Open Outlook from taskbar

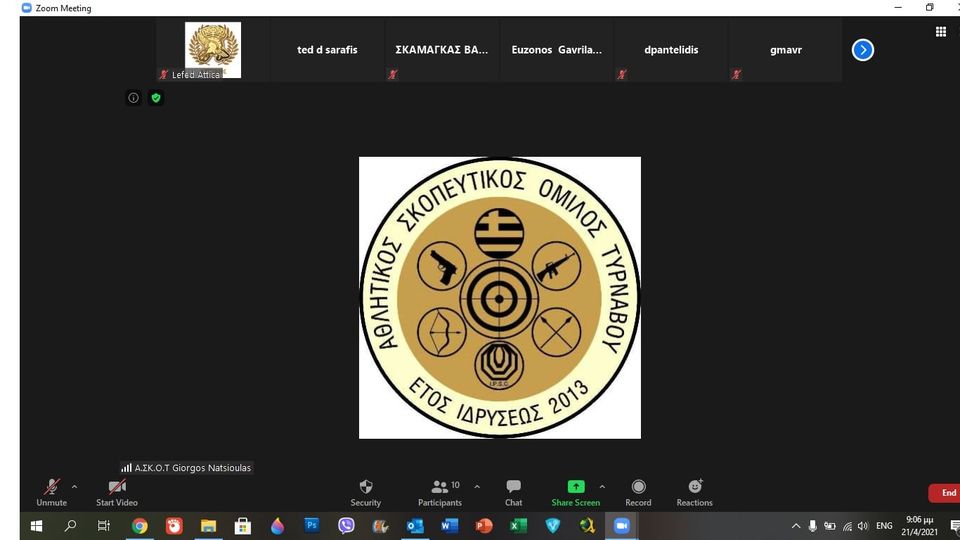415,526
